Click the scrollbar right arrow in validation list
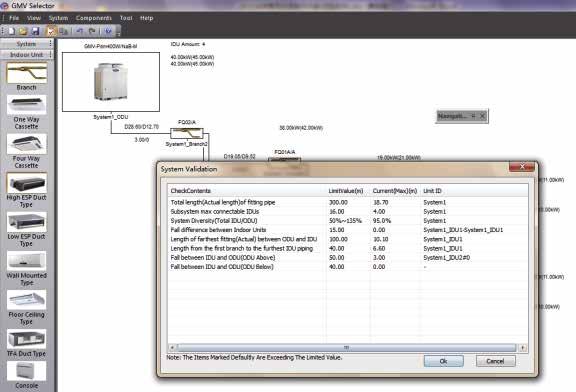 [522, 347]
